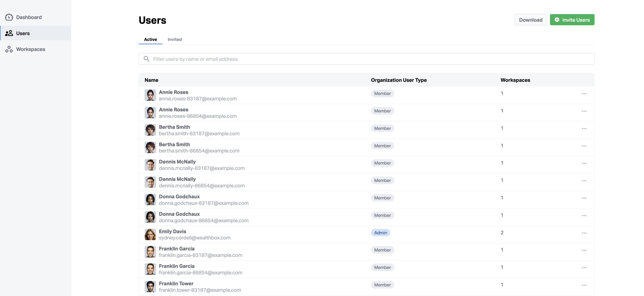644x296 pixels.
Task: Click the plus icon on Invite Users
Action: tap(557, 20)
